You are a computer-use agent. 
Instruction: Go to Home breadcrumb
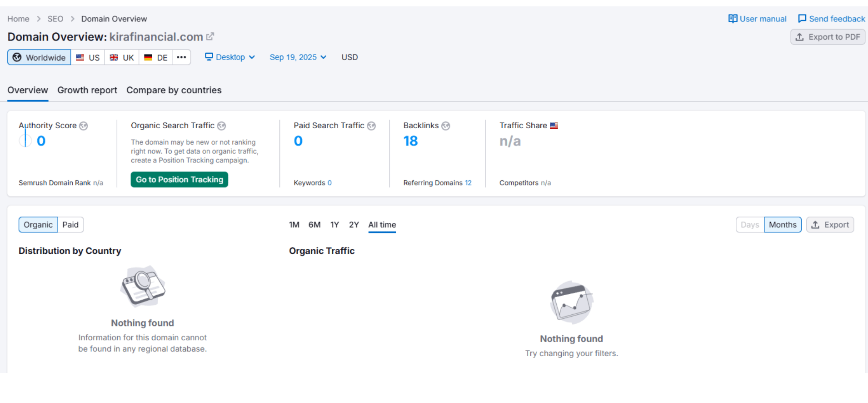[18, 19]
